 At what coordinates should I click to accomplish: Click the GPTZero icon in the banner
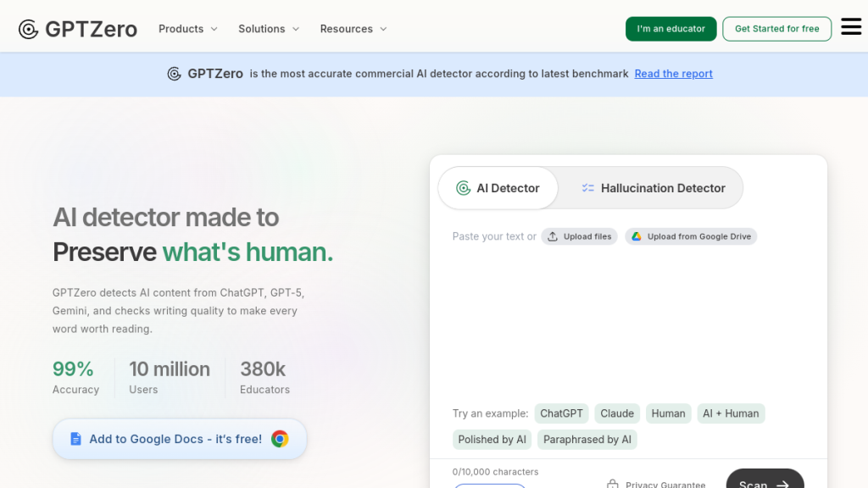pos(174,74)
